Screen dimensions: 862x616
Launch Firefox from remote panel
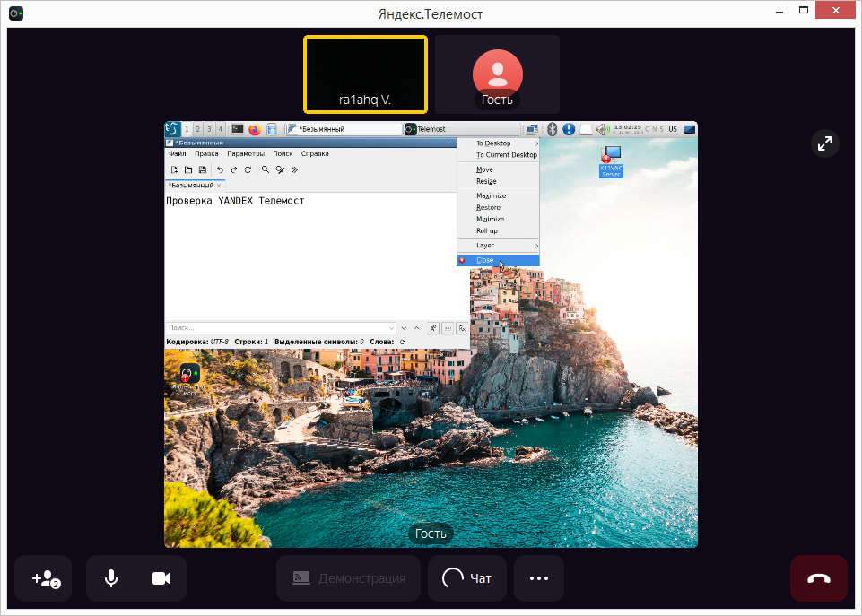254,129
